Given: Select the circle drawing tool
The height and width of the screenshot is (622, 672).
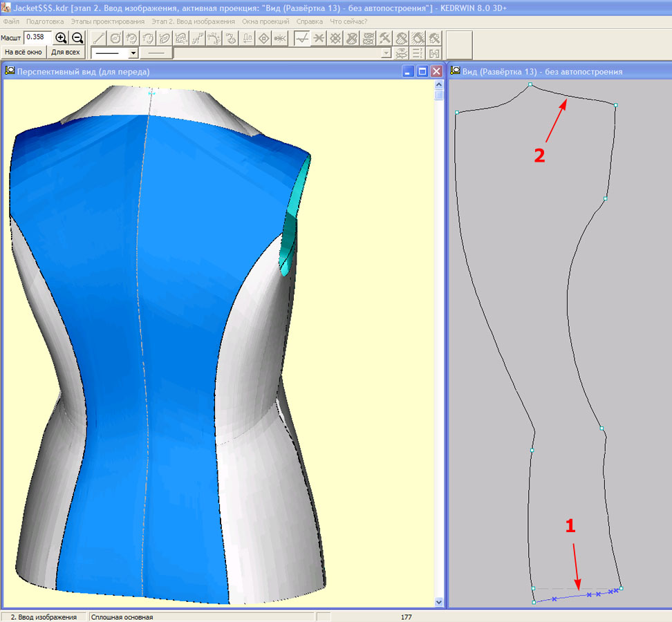Looking at the screenshot, I should click(115, 39).
